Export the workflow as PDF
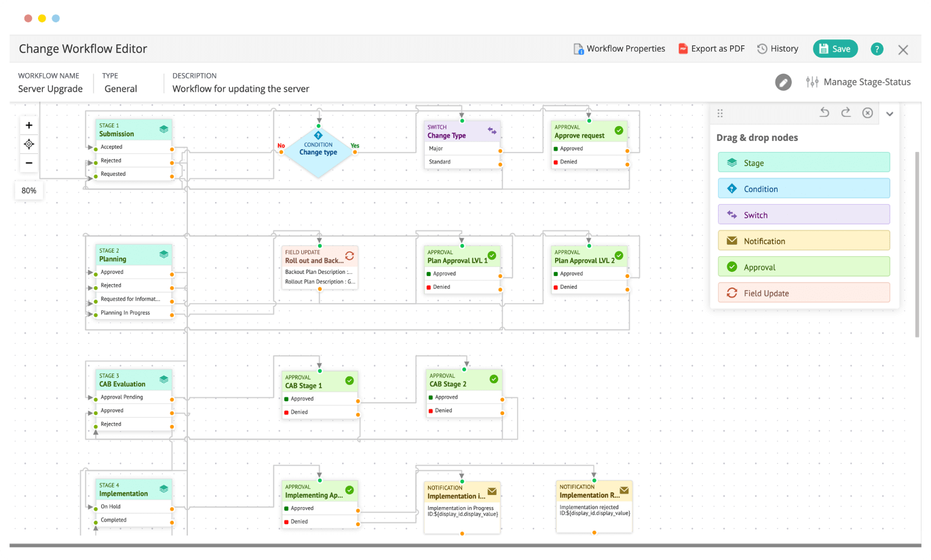931x560 pixels. pyautogui.click(x=711, y=48)
